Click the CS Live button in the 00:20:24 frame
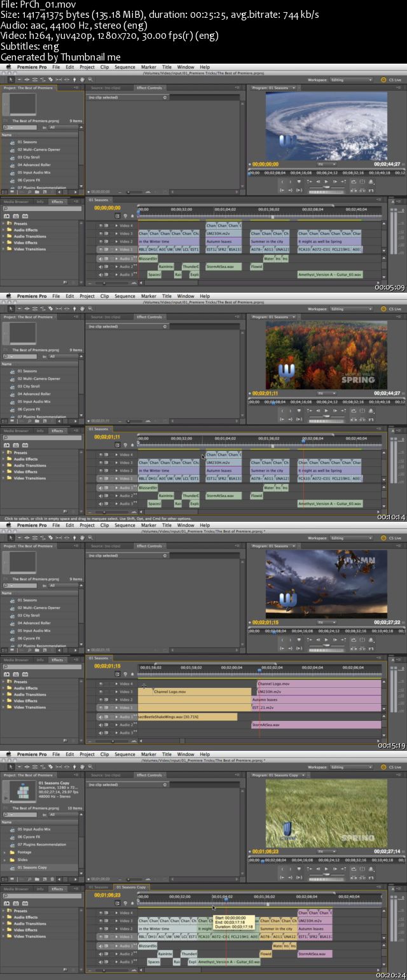407x980 pixels. pos(392,767)
